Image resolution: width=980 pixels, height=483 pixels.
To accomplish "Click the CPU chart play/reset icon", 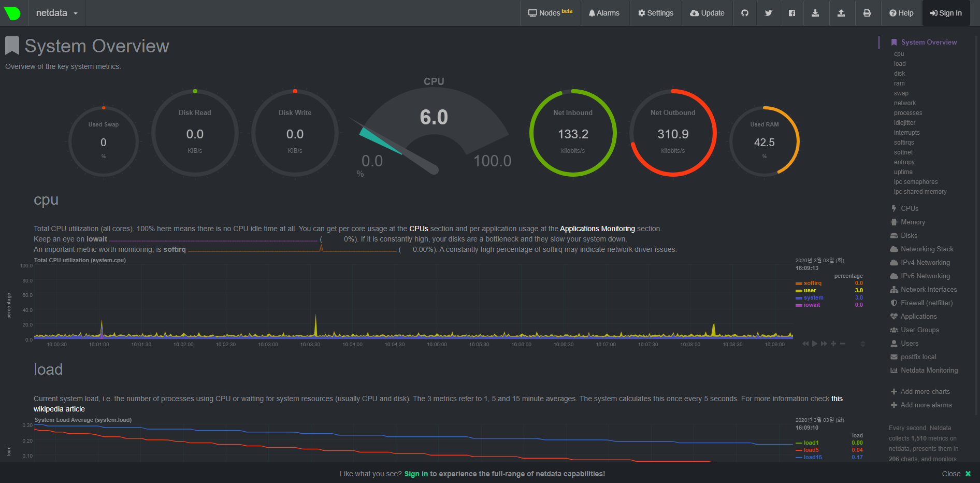I will click(815, 344).
